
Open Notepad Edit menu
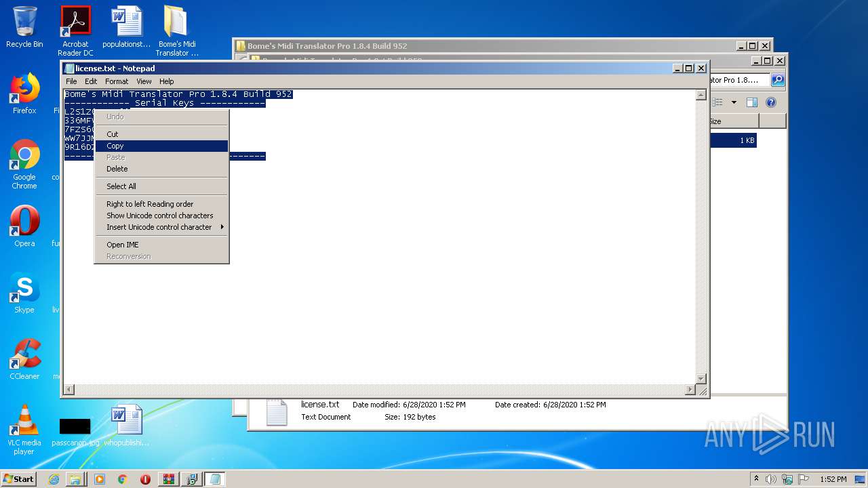(x=91, y=81)
